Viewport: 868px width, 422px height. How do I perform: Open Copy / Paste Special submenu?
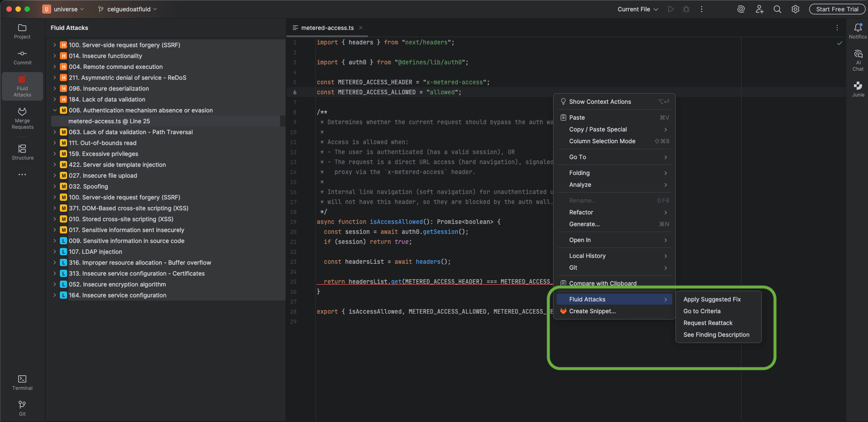pos(614,129)
